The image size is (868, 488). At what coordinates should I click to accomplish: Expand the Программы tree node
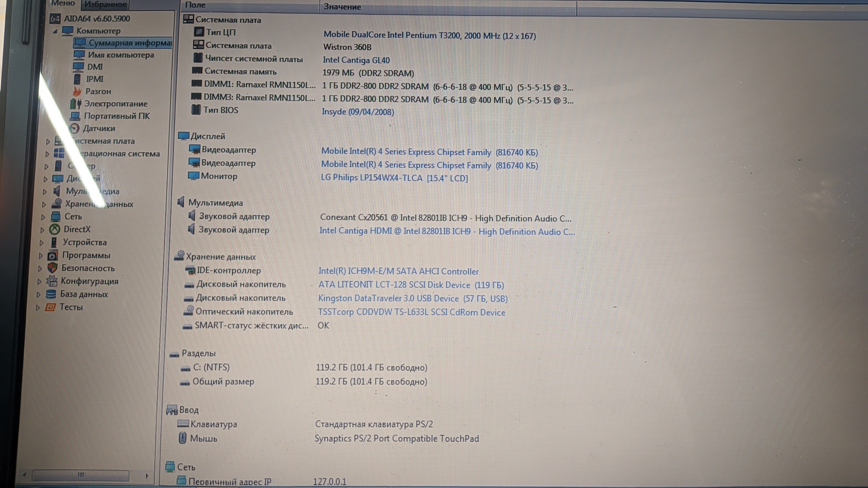[x=40, y=256]
